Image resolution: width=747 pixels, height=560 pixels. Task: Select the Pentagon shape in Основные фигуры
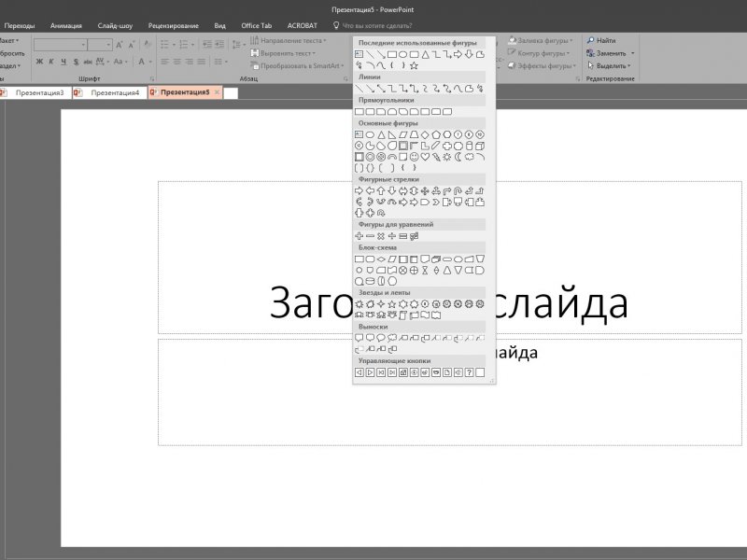(436, 134)
